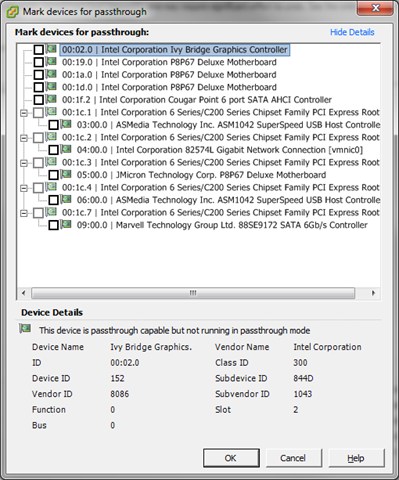Check the 04:00.0 82574L Gigabit Network box
399x480 pixels.
point(54,150)
